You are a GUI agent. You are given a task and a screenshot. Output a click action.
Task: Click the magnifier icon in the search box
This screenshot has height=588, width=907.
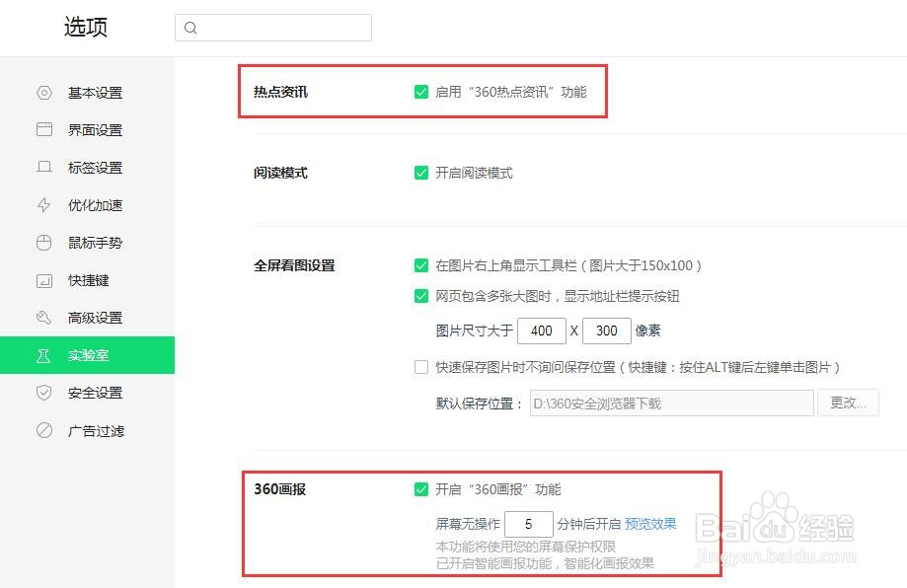190,28
